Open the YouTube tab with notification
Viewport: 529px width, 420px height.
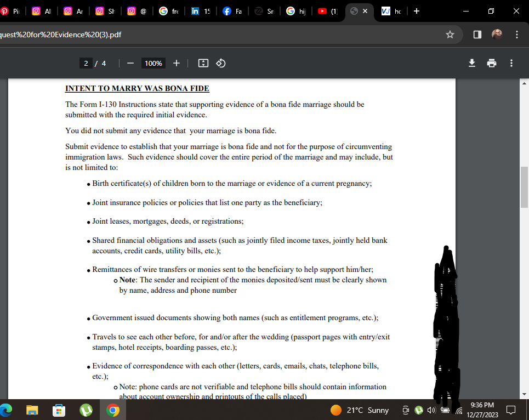click(x=328, y=11)
